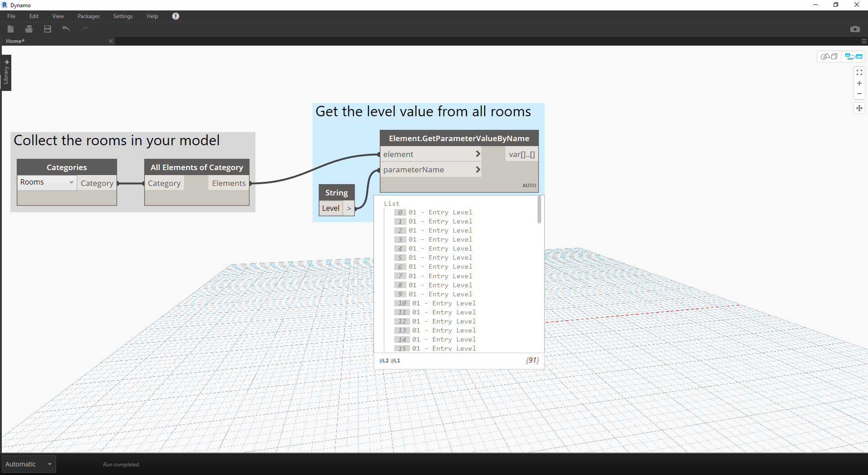Zoom in on the workspace
Screen dimensions: 868x475
(859, 83)
